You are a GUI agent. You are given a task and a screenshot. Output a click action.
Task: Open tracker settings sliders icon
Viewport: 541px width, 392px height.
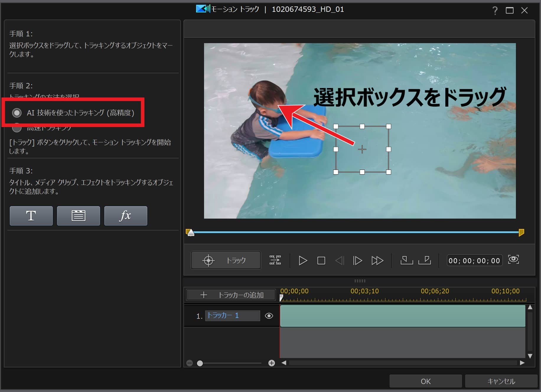(275, 260)
